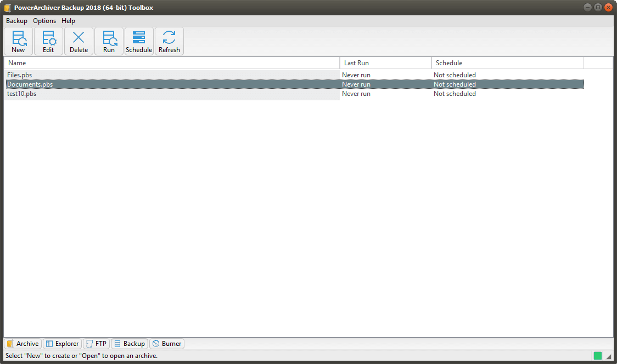Click the window resize grip
The image size is (617, 364).
[609, 356]
